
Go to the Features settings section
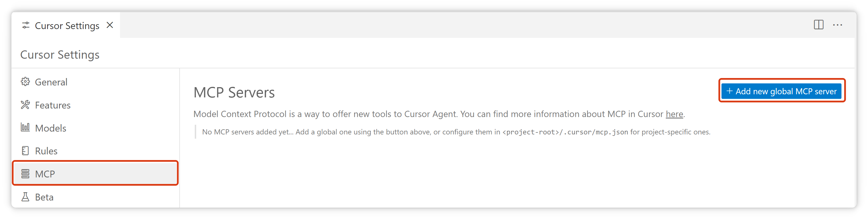coord(53,105)
